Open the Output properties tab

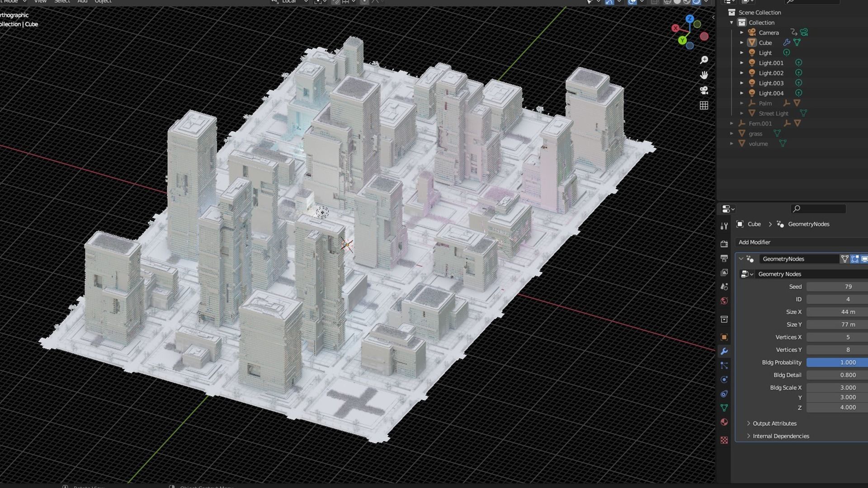[724, 258]
